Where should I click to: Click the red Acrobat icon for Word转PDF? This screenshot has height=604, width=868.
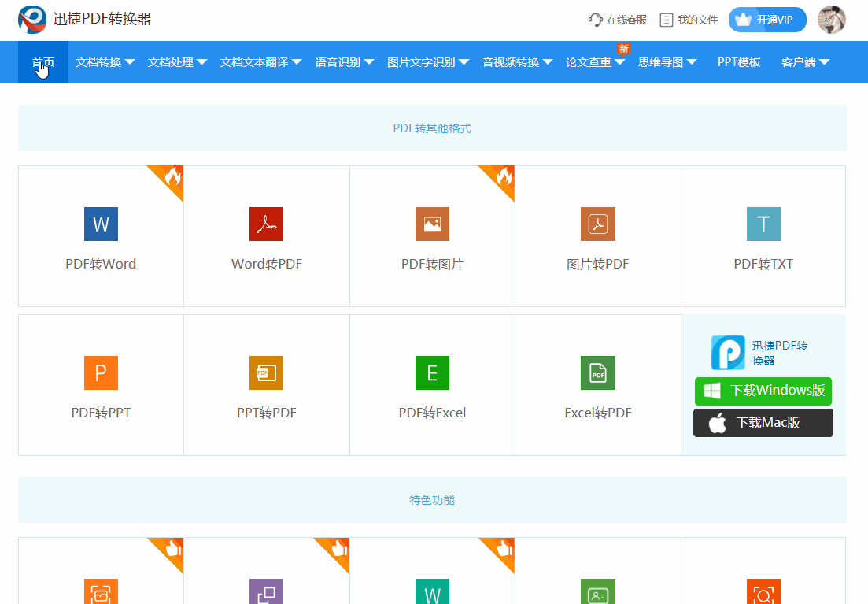pyautogui.click(x=266, y=224)
